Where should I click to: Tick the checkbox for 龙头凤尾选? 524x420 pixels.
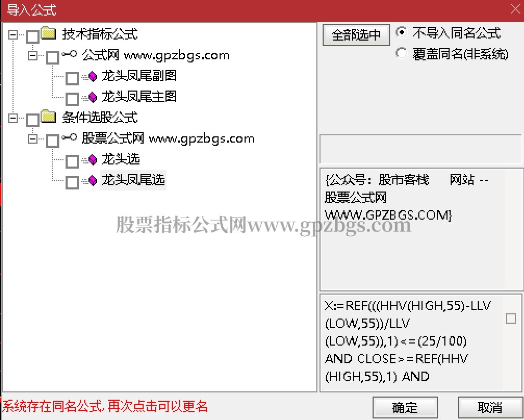tap(72, 183)
